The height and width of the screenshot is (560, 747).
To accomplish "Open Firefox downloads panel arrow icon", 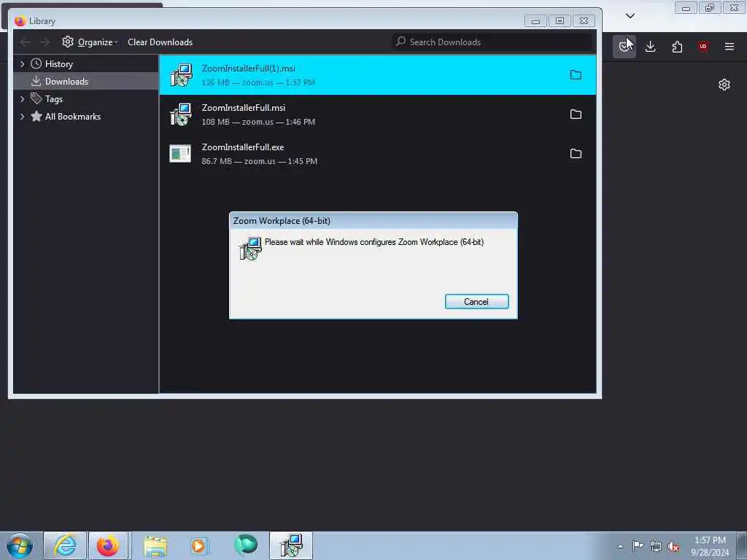I will point(650,47).
